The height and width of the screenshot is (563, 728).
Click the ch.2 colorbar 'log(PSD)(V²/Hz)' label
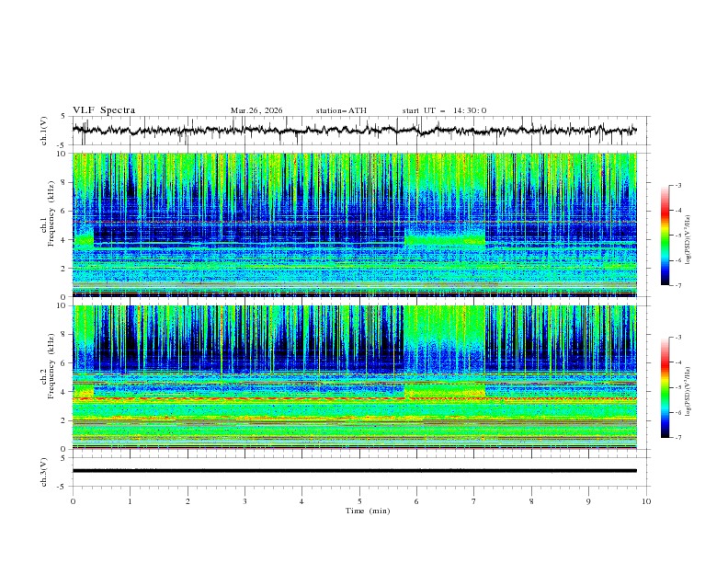(x=688, y=392)
